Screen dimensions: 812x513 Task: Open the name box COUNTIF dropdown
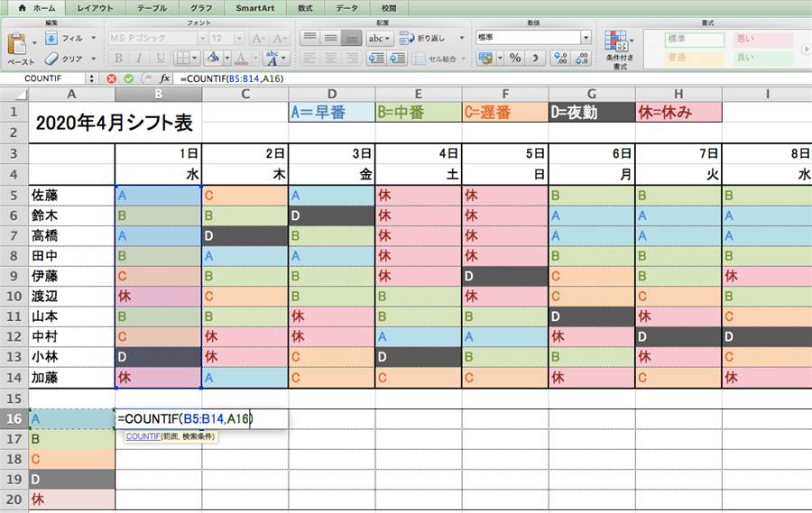pos(90,78)
